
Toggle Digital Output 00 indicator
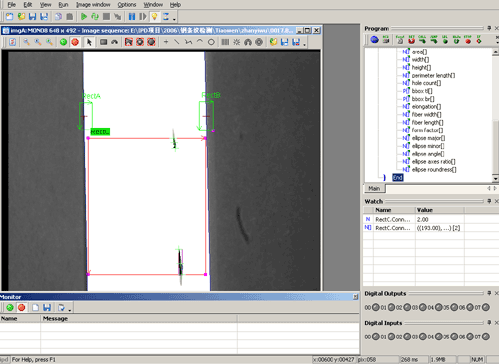pos(376,307)
